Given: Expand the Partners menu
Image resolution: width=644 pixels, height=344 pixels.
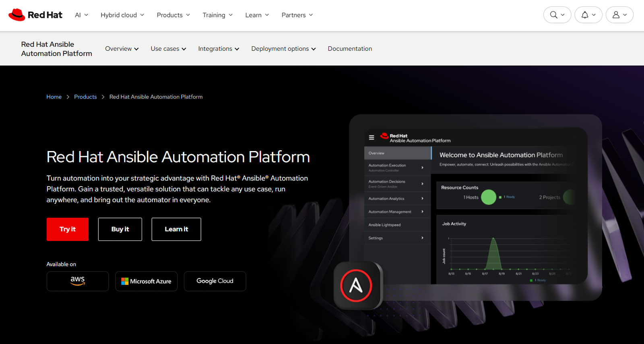Looking at the screenshot, I should point(297,15).
